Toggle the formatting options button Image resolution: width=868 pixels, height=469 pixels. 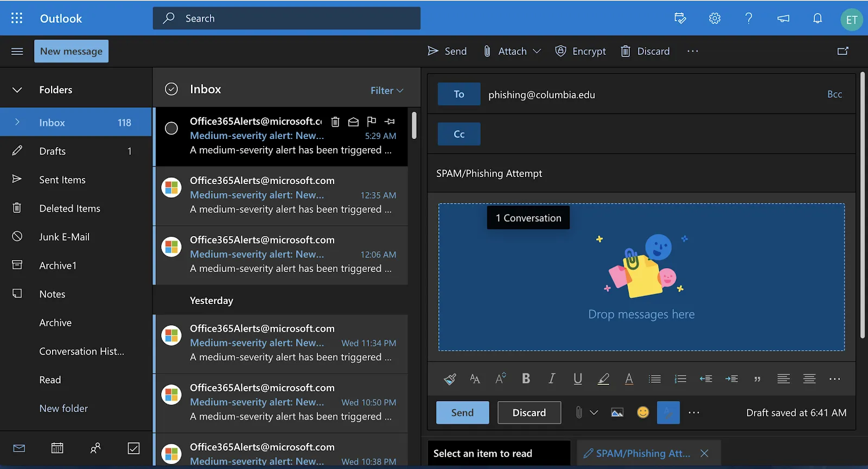click(x=668, y=413)
